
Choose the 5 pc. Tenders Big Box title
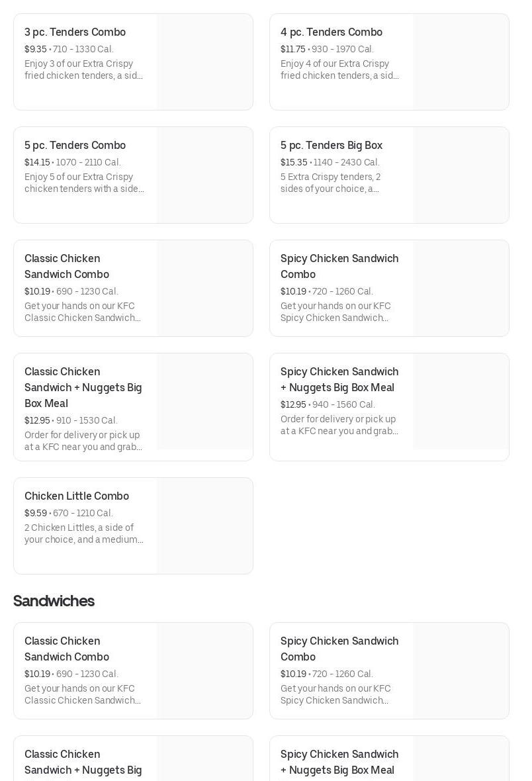pos(331,146)
